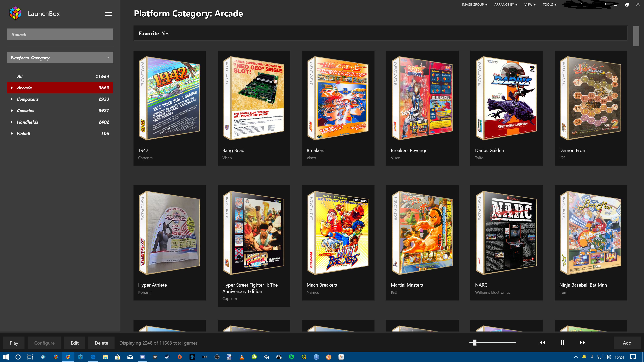This screenshot has width=644, height=362.
Task: Click the Configure button
Action: pos(44,343)
